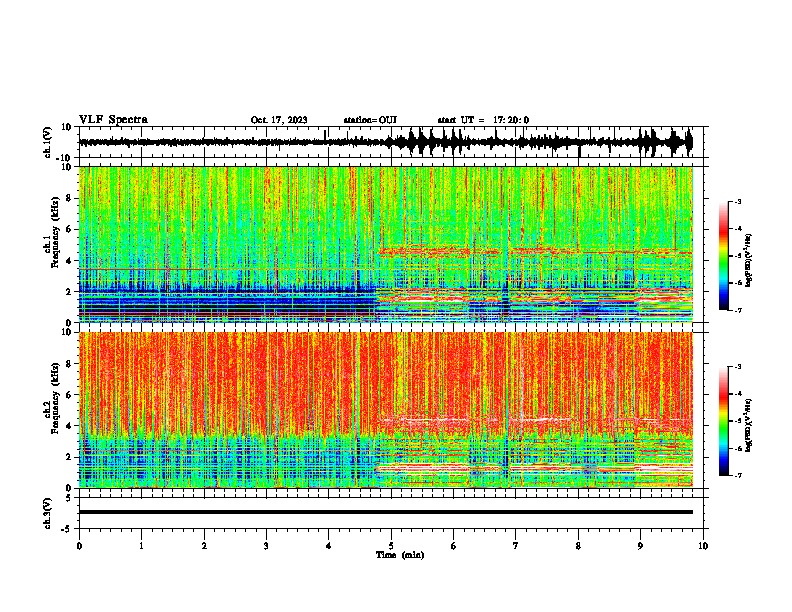
Task: Click inside the ch.1 frequency spectrogram
Action: (386, 244)
